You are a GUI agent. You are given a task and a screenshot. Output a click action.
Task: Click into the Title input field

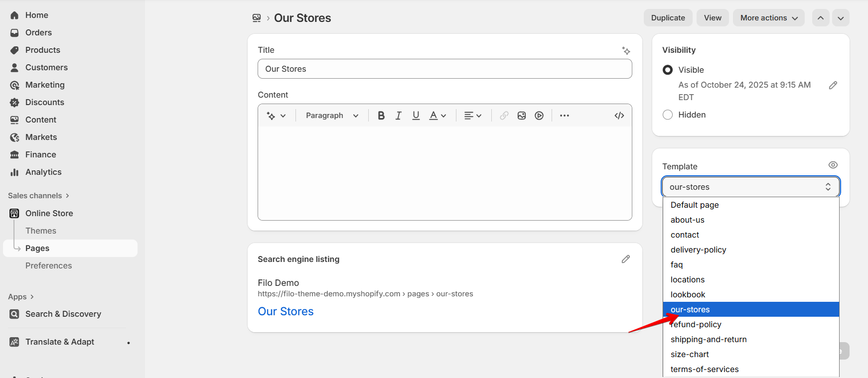pyautogui.click(x=444, y=69)
